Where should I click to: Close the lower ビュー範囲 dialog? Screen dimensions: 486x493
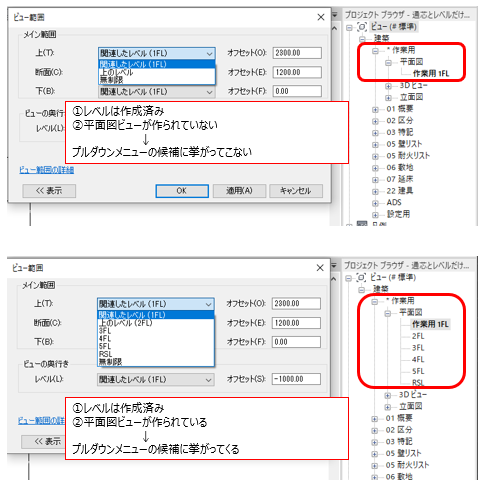(320, 268)
